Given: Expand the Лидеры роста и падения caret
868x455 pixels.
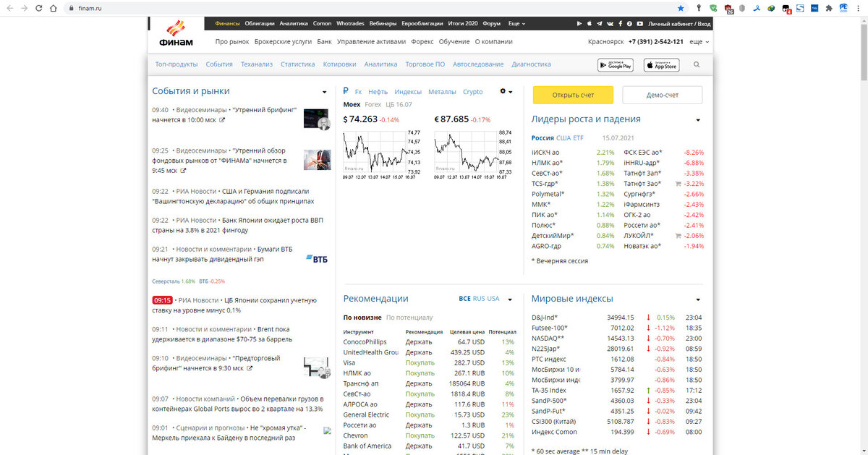Looking at the screenshot, I should tap(698, 120).
